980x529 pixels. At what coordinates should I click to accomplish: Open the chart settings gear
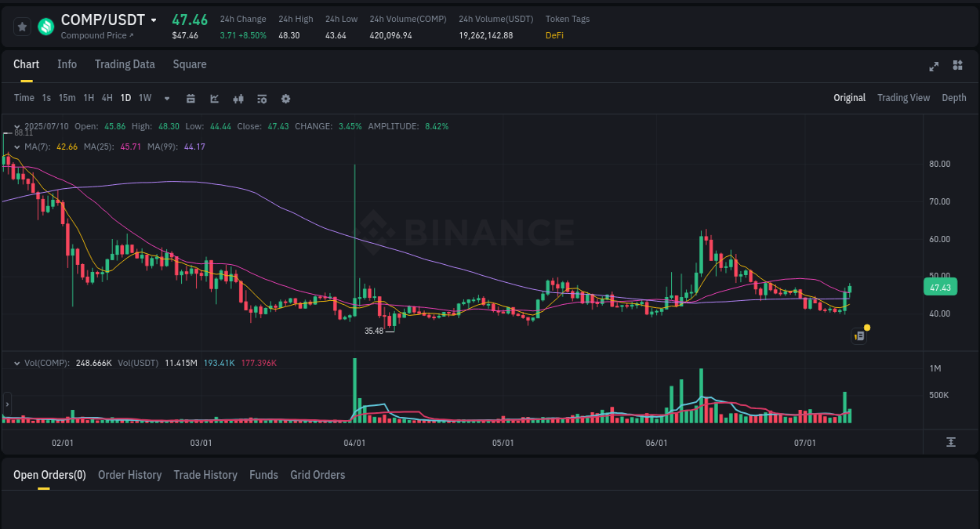coord(285,98)
